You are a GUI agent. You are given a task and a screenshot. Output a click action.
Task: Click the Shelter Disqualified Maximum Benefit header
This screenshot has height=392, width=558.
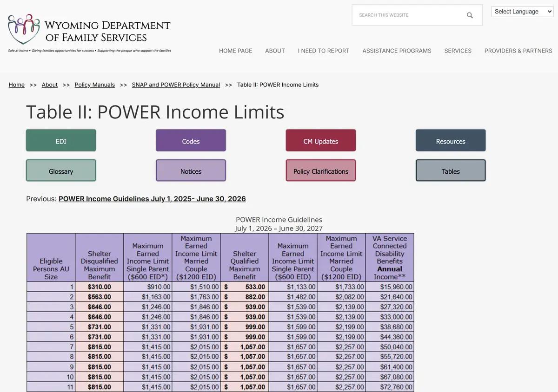tap(99, 257)
